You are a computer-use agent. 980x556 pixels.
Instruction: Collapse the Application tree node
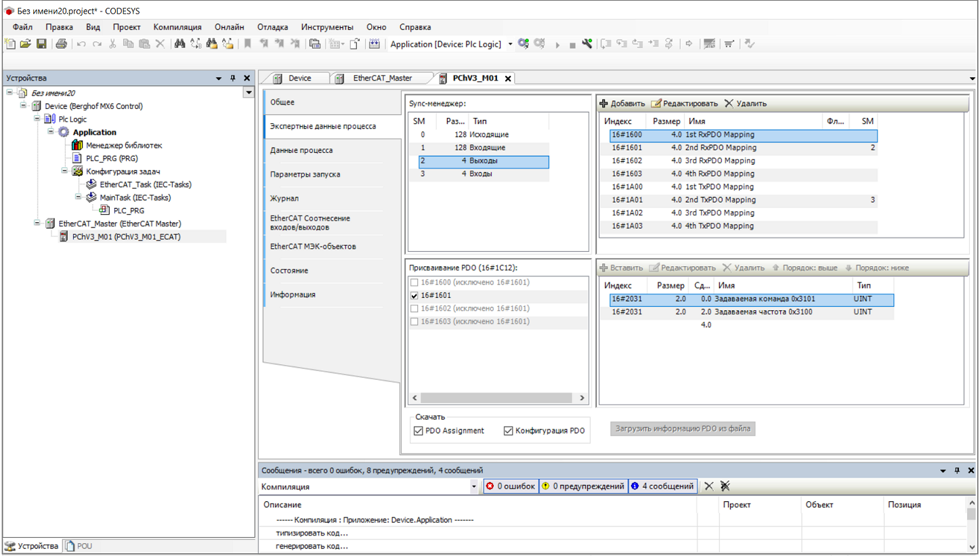(x=50, y=131)
